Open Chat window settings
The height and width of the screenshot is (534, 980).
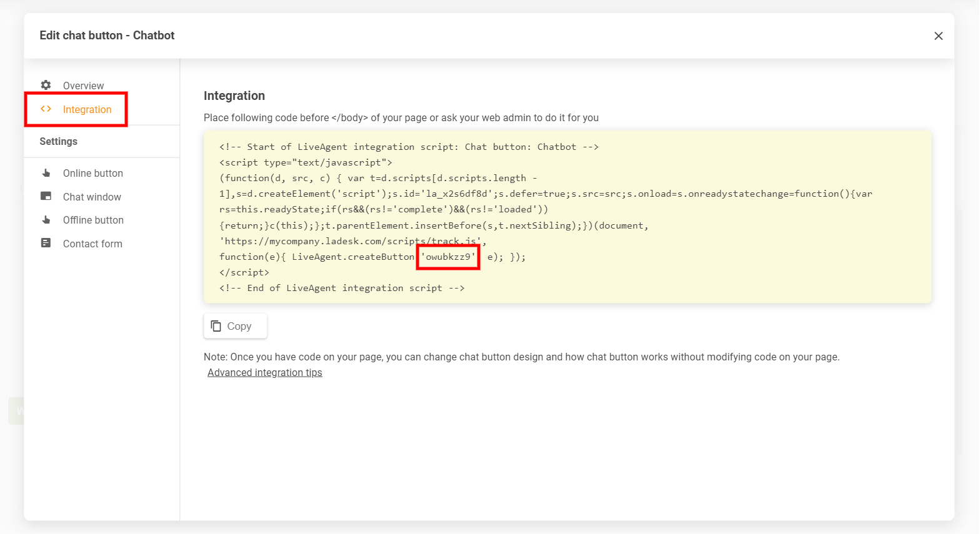point(92,197)
